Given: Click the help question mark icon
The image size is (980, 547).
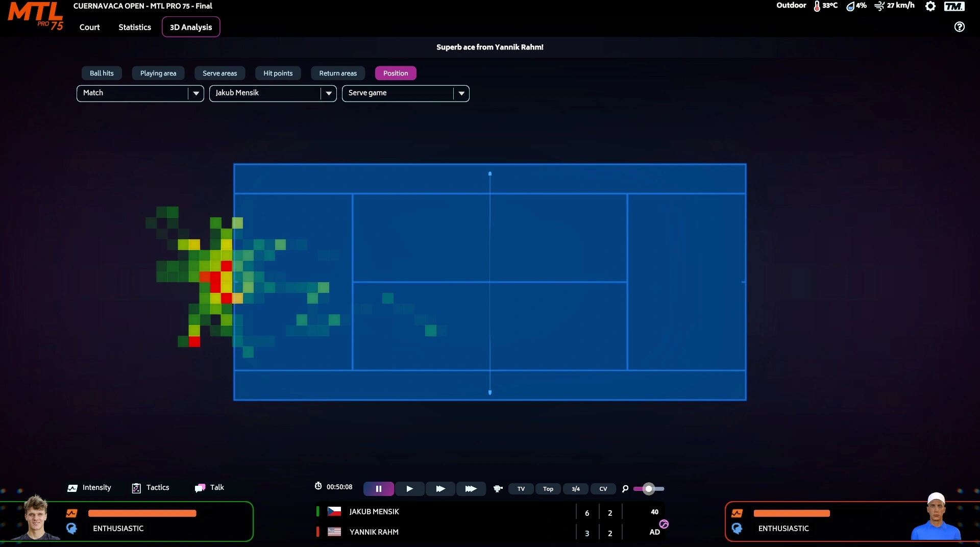Looking at the screenshot, I should point(959,27).
